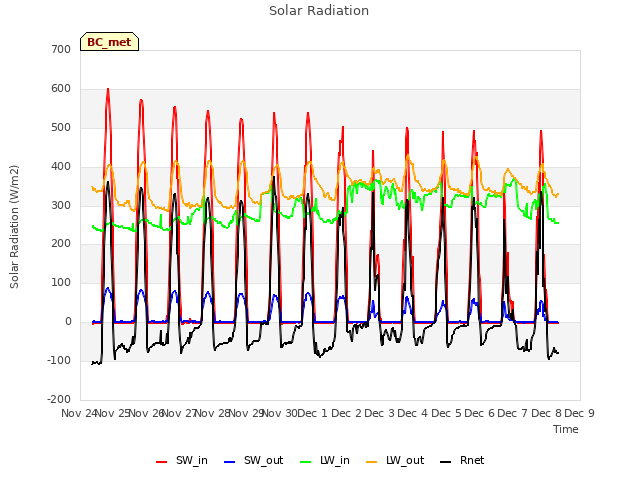Viewport: 640px width, 480px height.
Task: Click the Nov 24 x-axis tick label
Action: 79,413
